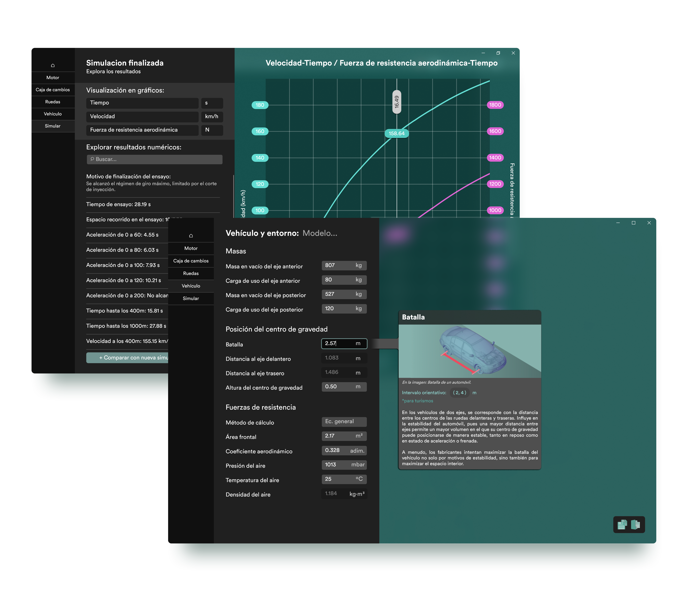Click the Batalla info panel title
This screenshot has width=687, height=616.
point(413,317)
